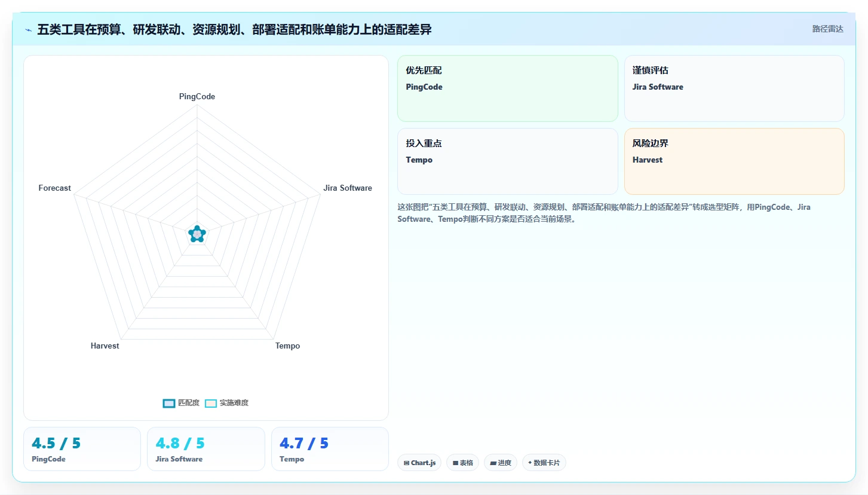
Task: Click the 4.8 / 5 Jira Software score card
Action: (206, 449)
